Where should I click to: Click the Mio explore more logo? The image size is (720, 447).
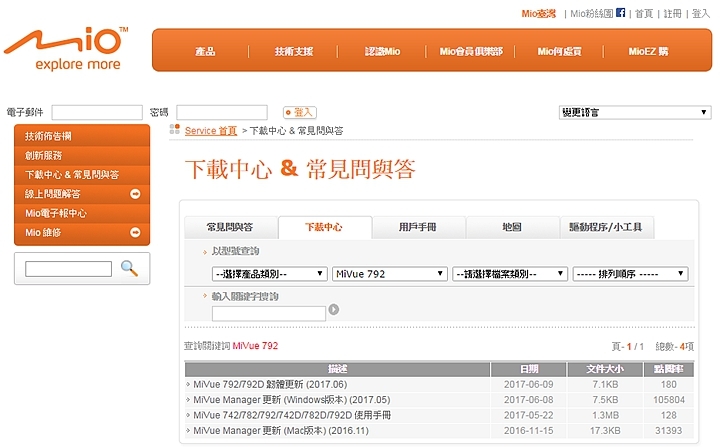(x=67, y=49)
